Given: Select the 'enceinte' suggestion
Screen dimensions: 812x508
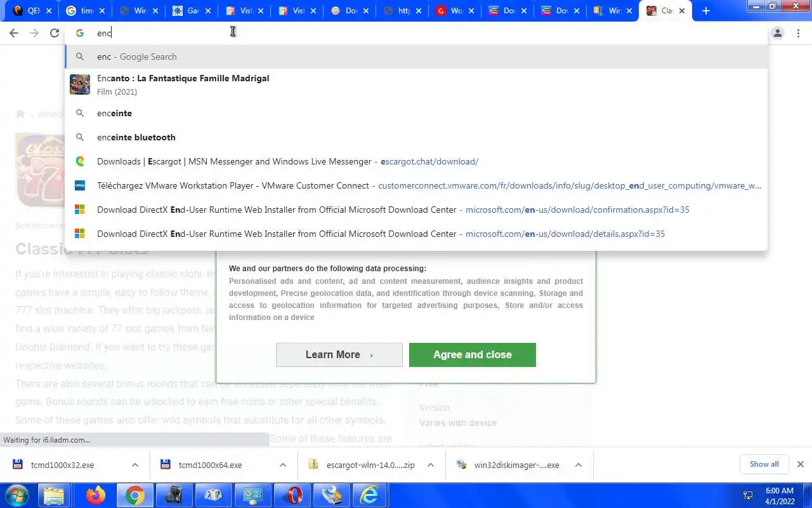Looking at the screenshot, I should (x=416, y=113).
